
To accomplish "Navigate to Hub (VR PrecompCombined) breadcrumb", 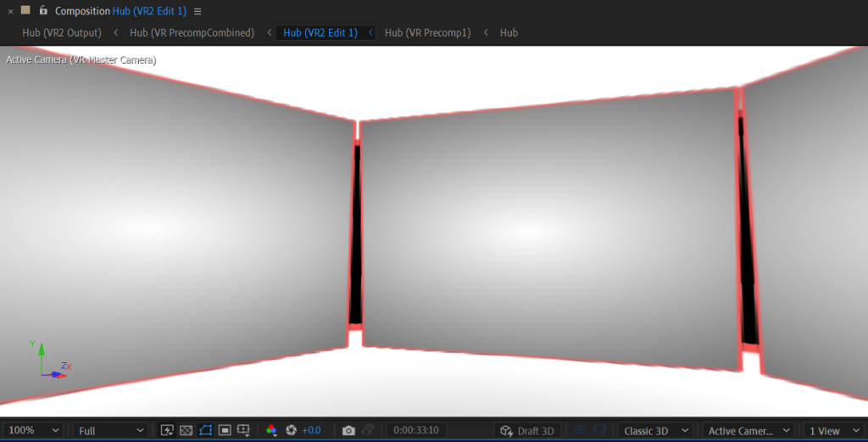I will (x=192, y=33).
